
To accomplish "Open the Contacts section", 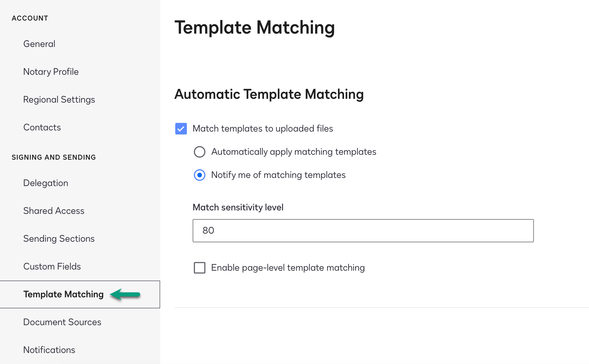I will pyautogui.click(x=42, y=127).
